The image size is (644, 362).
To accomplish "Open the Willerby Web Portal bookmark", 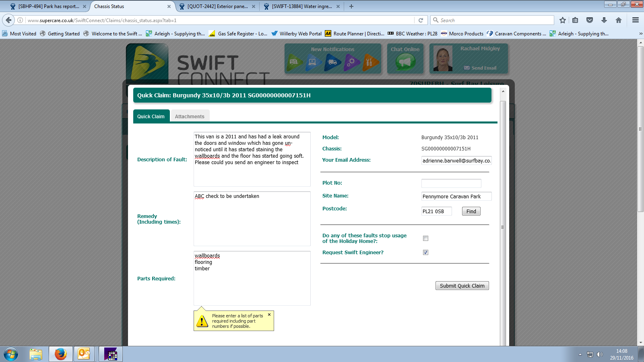I will 297,34.
